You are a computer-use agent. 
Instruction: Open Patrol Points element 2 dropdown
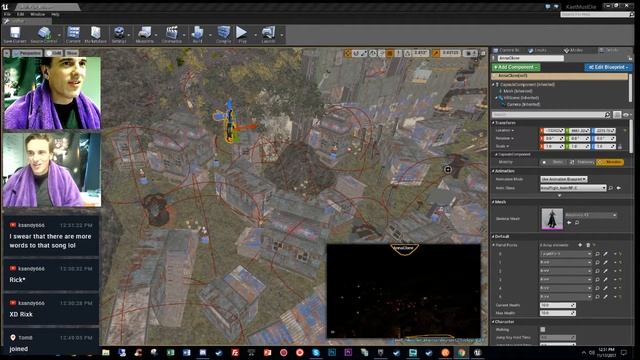point(566,271)
